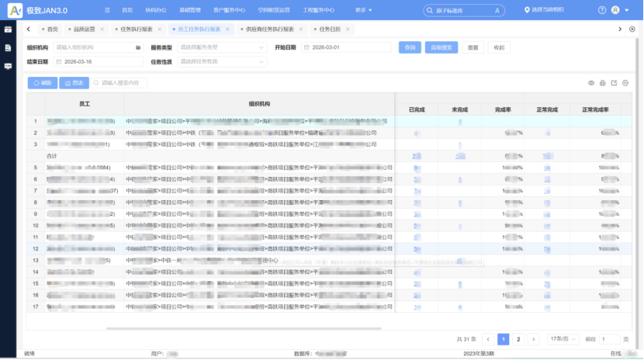Click the close-all-tabs circle icon
Screen dimensions: 644x360
[632, 29]
